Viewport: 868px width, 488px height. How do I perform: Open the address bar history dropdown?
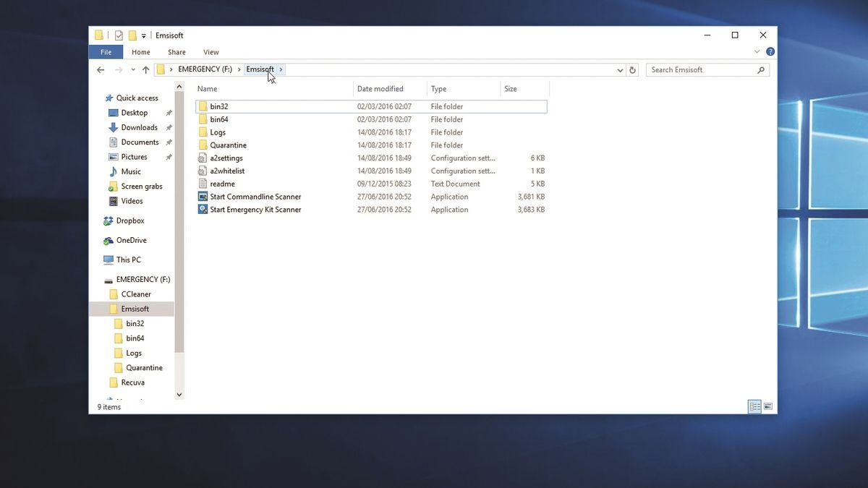[x=619, y=69]
